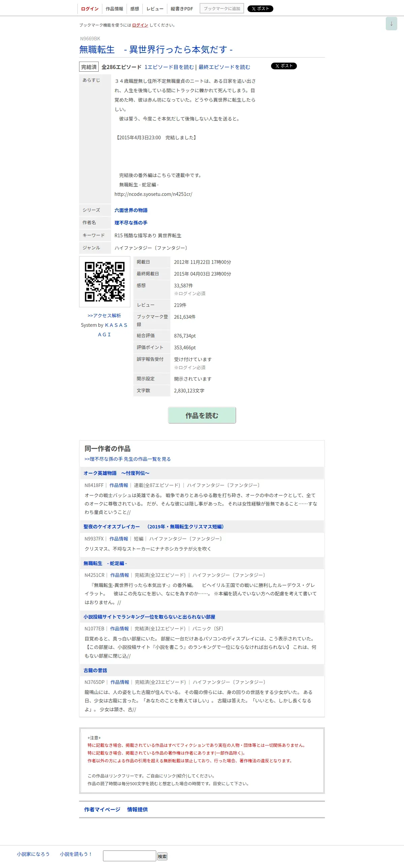This screenshot has height=868, width=404.
Task: Open the 感想 menu item
Action: click(x=134, y=9)
